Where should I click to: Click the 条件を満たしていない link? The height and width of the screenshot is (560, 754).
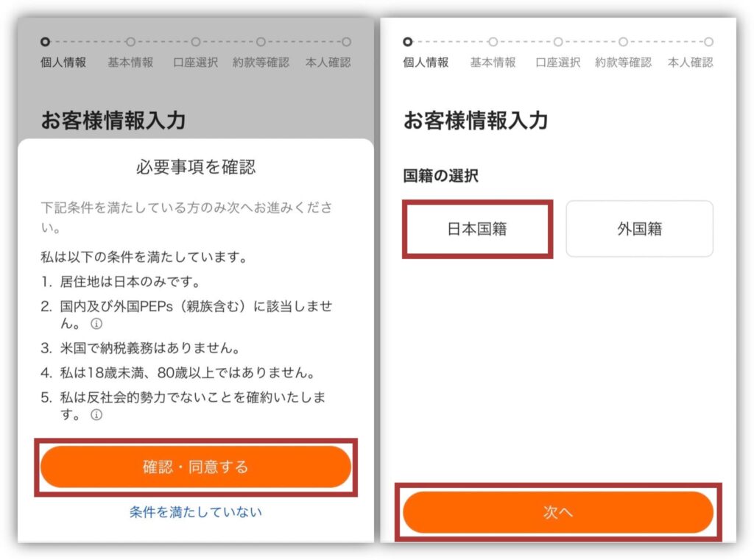point(195,511)
